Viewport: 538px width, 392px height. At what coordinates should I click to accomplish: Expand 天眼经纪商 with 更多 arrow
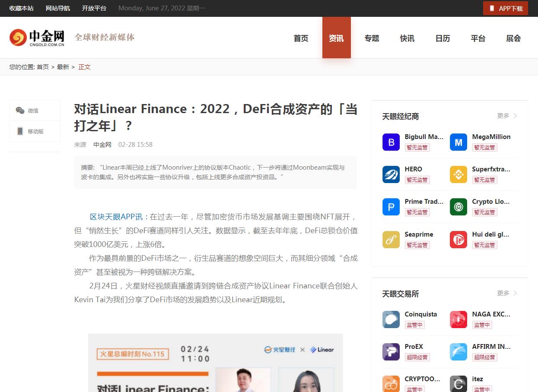[507, 116]
